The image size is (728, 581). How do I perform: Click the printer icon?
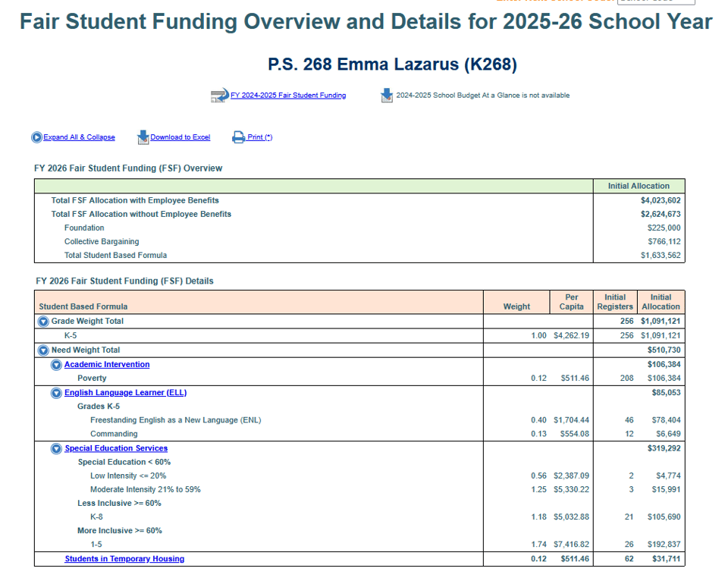click(238, 137)
